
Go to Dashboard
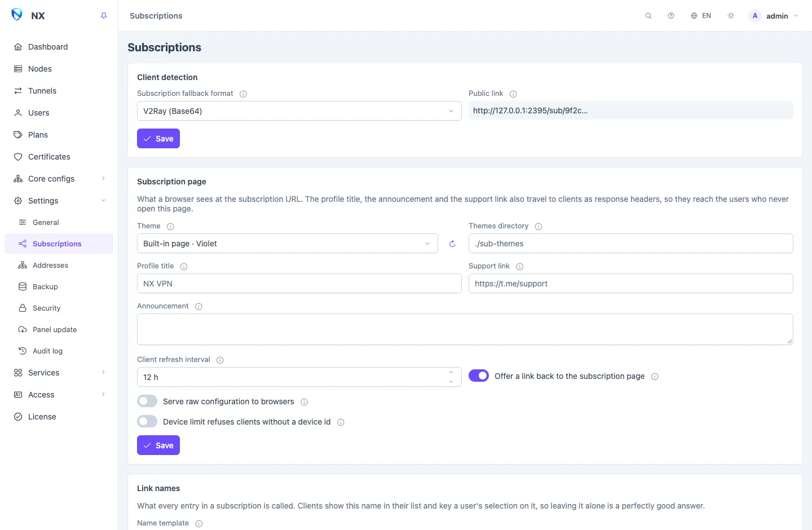tap(59, 47)
